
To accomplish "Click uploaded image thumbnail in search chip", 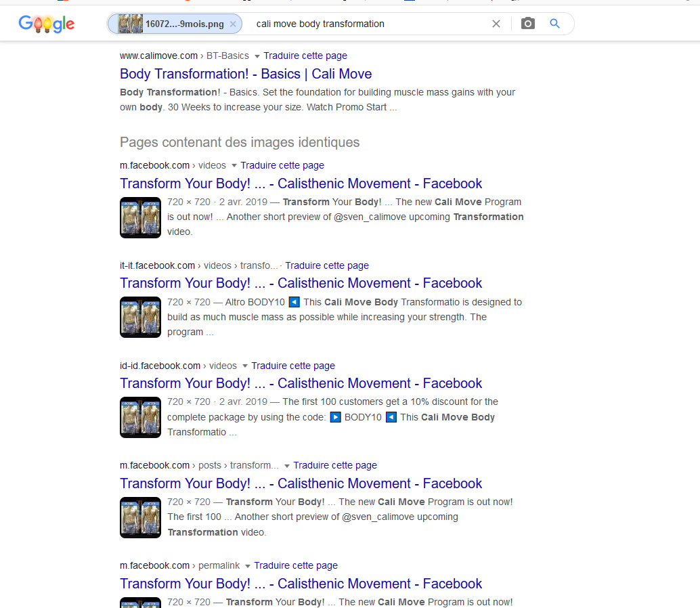I will point(130,24).
